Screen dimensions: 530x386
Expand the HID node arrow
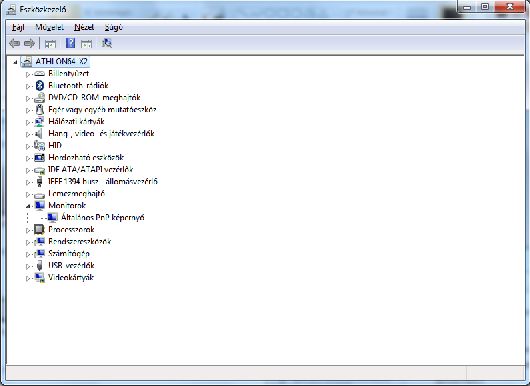tap(28, 146)
